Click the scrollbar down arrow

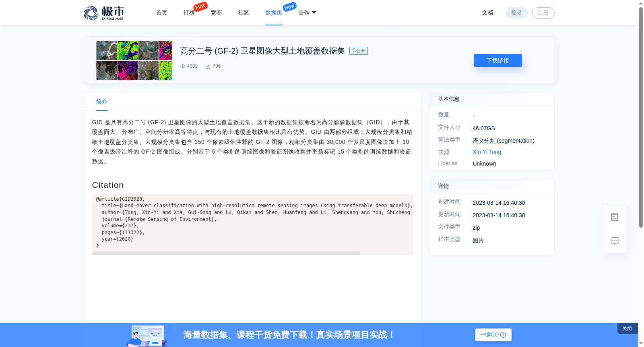pyautogui.click(x=641, y=343)
